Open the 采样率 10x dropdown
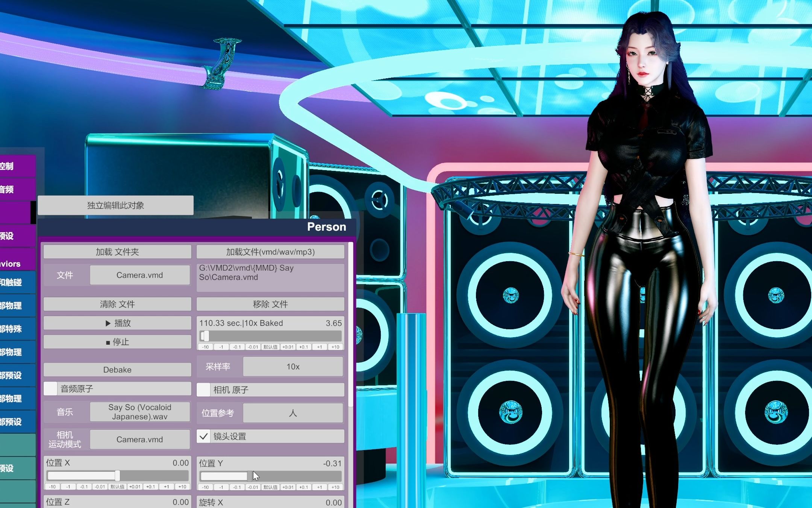This screenshot has height=508, width=812. pyautogui.click(x=293, y=367)
